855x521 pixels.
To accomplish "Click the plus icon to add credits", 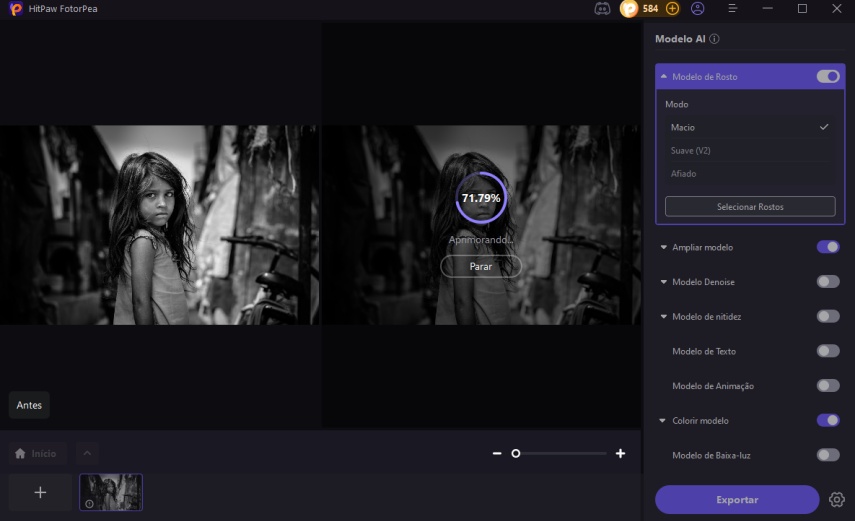I will coord(672,8).
